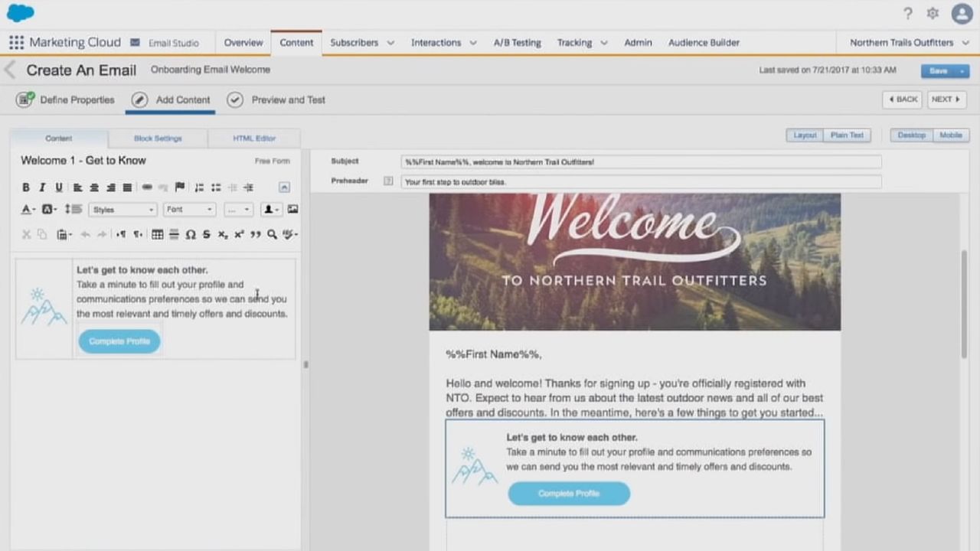Image resolution: width=980 pixels, height=551 pixels.
Task: Open the Tracking menu
Action: [583, 43]
